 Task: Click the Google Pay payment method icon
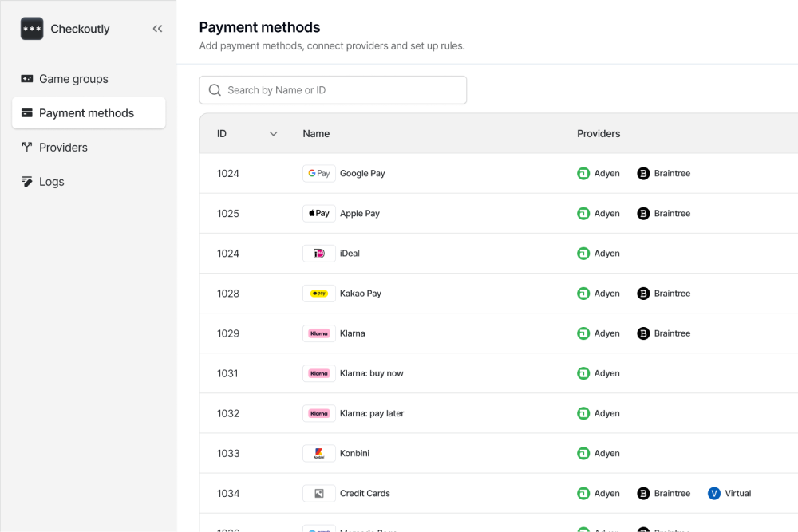coord(319,173)
